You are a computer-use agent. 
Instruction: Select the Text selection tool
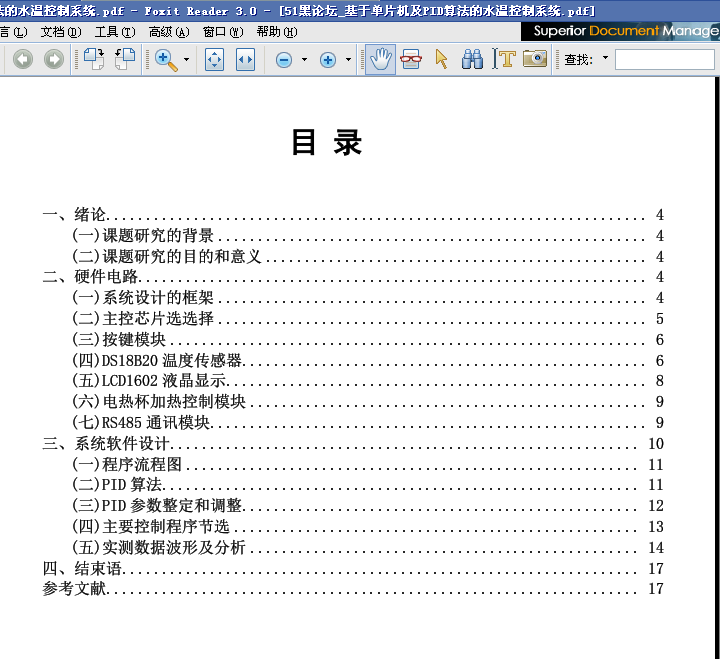pos(504,59)
